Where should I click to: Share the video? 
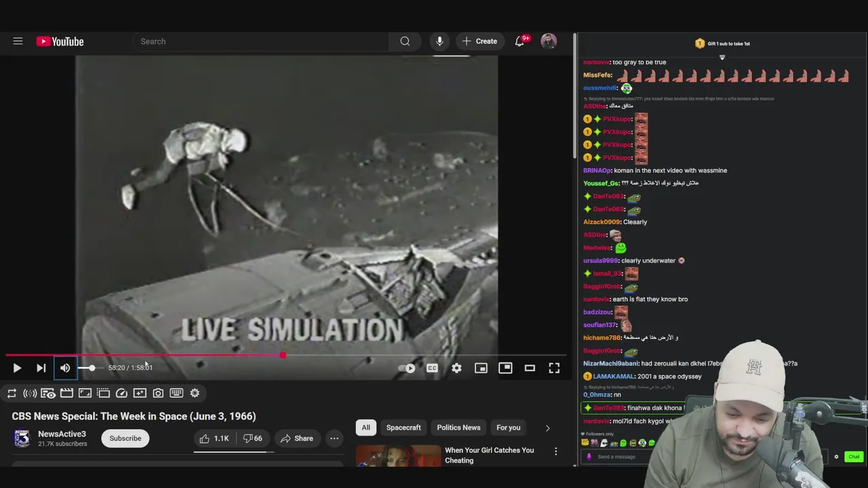click(x=297, y=439)
